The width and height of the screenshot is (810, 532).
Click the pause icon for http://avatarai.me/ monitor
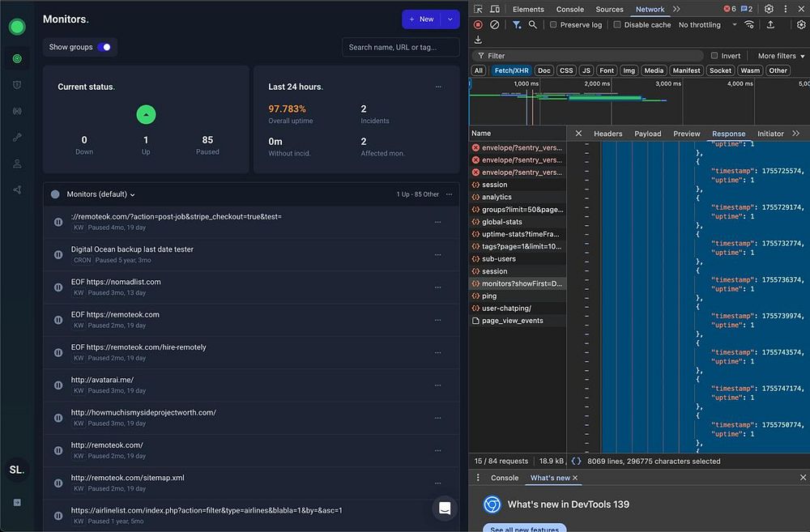pyautogui.click(x=58, y=385)
